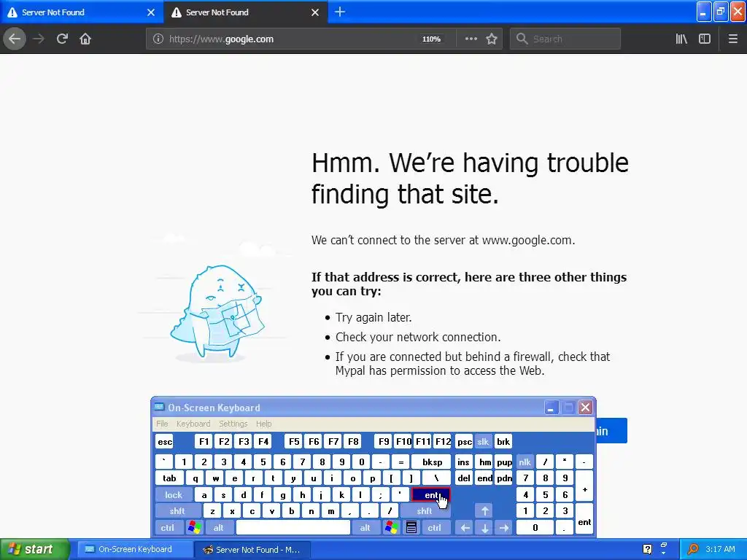Viewport: 747px width, 560px height.
Task: Close the second Server Not Found tab
Action: [x=315, y=12]
